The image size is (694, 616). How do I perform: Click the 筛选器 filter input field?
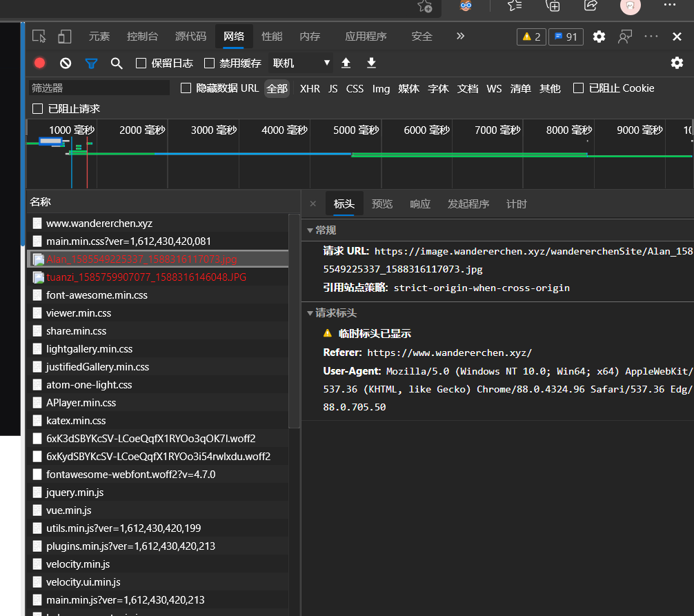click(99, 88)
